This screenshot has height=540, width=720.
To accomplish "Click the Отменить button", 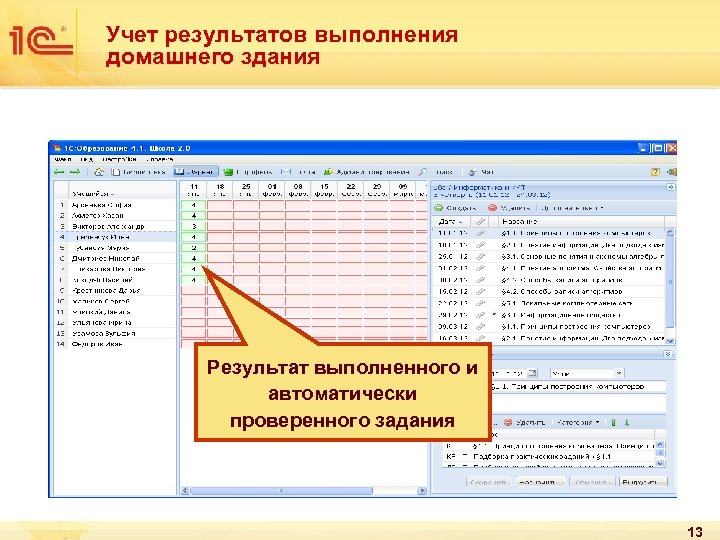I will (x=591, y=482).
